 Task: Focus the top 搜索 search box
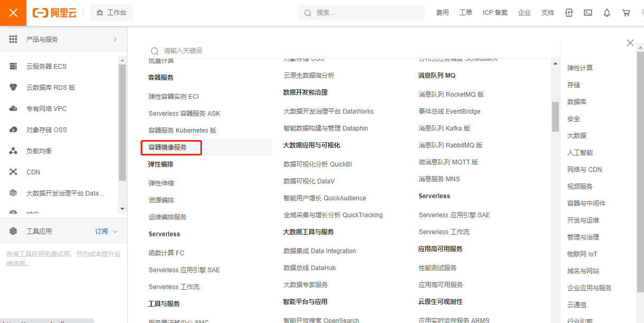[x=361, y=13]
